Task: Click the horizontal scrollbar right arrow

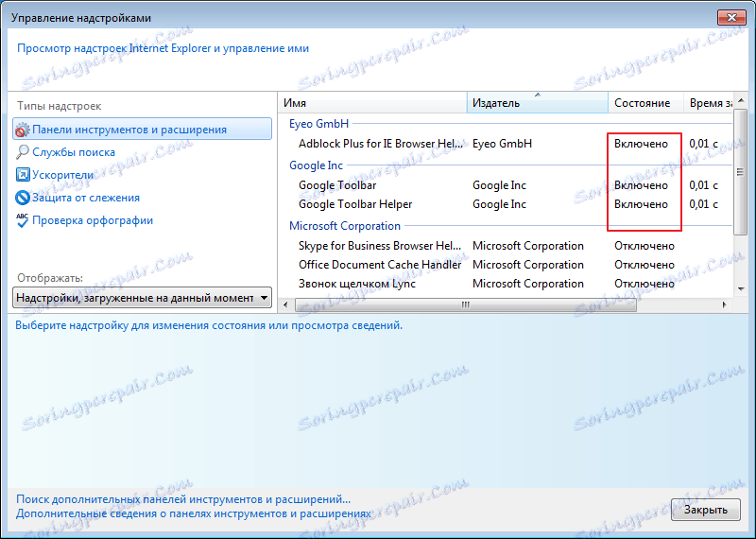Action: click(724, 304)
